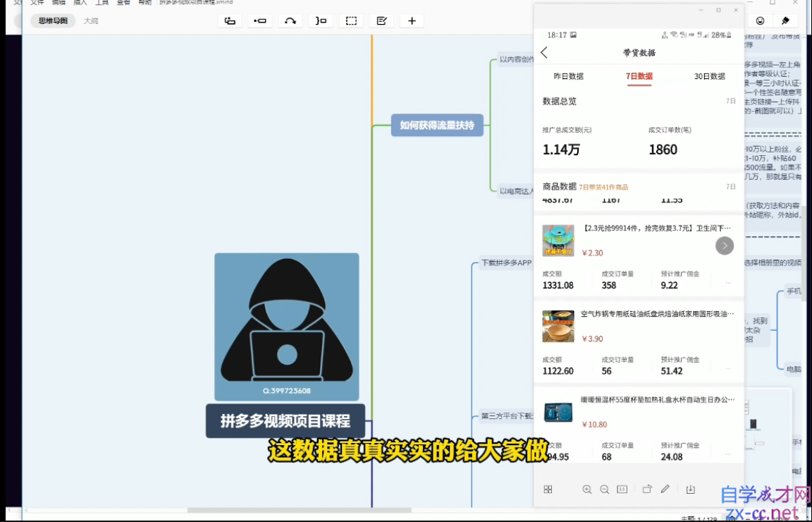Open product titled 【2.3元抢99914件
The width and height of the screenshot is (812, 522).
click(x=657, y=228)
